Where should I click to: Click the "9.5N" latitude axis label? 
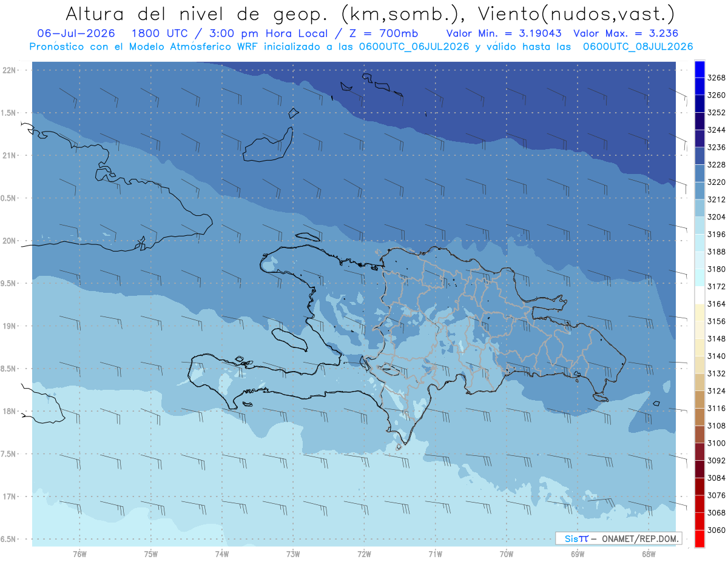pyautogui.click(x=9, y=284)
